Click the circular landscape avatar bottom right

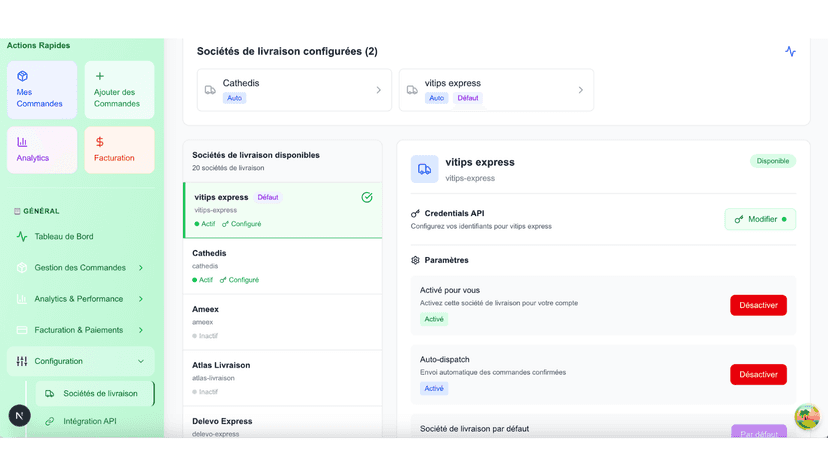[807, 417]
